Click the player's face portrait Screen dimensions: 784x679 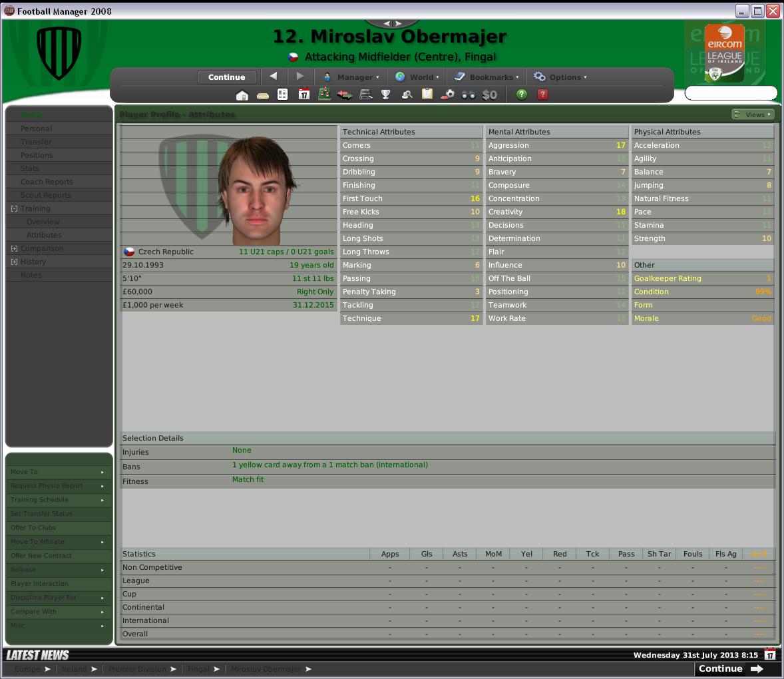pyautogui.click(x=256, y=190)
